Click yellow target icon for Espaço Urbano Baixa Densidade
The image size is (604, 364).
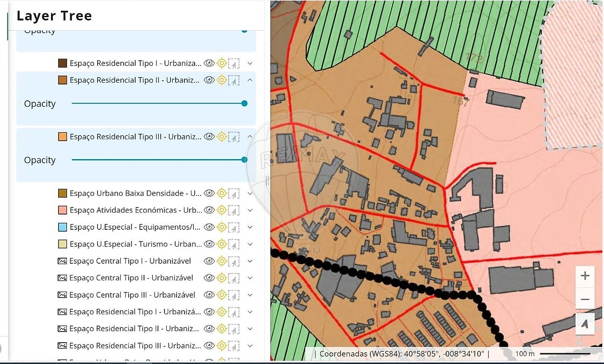tap(222, 193)
